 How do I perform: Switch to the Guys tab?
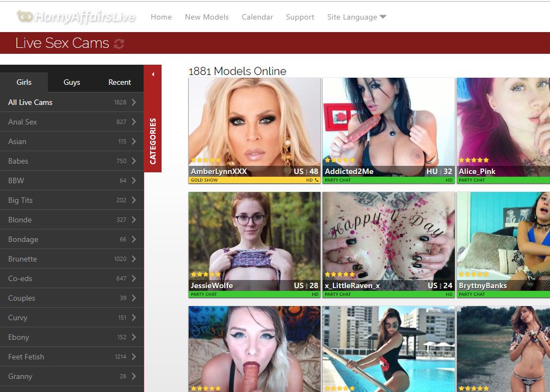point(72,82)
